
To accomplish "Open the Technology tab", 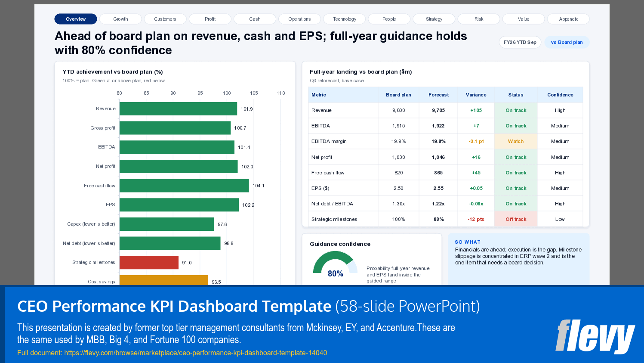I will pos(345,19).
